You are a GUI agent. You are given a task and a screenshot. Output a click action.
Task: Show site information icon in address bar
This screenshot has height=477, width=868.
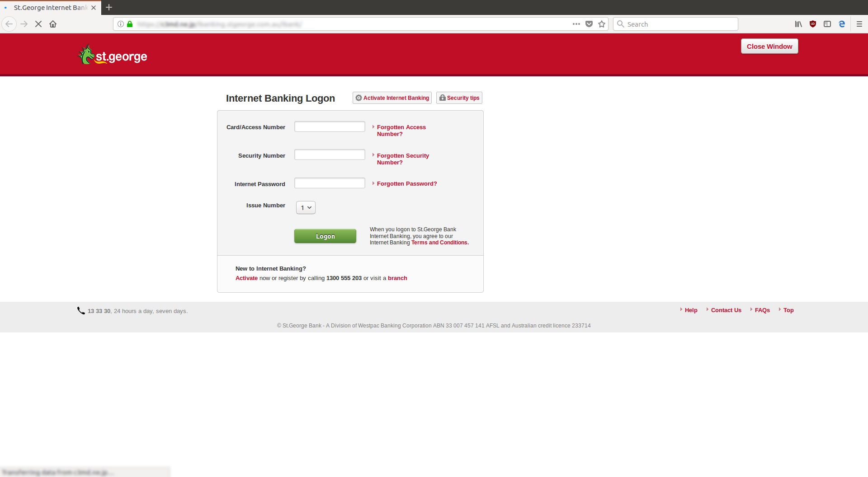pyautogui.click(x=121, y=24)
